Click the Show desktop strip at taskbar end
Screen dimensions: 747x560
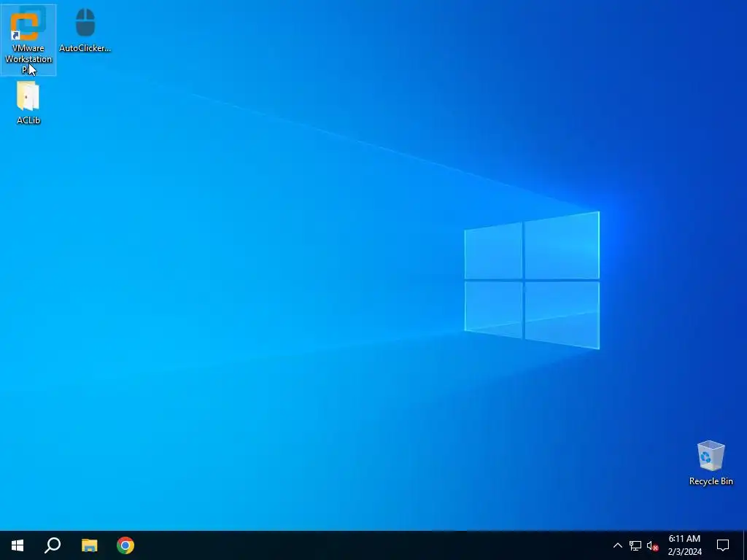(745, 545)
